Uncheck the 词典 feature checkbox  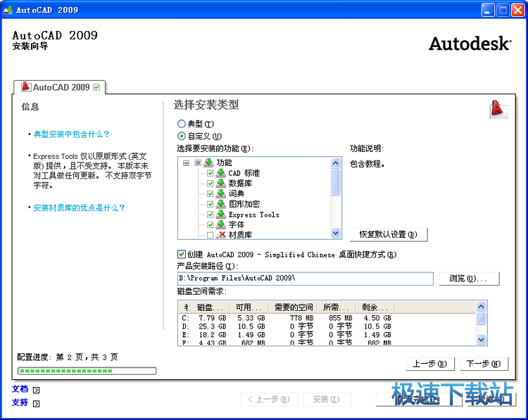(x=210, y=194)
